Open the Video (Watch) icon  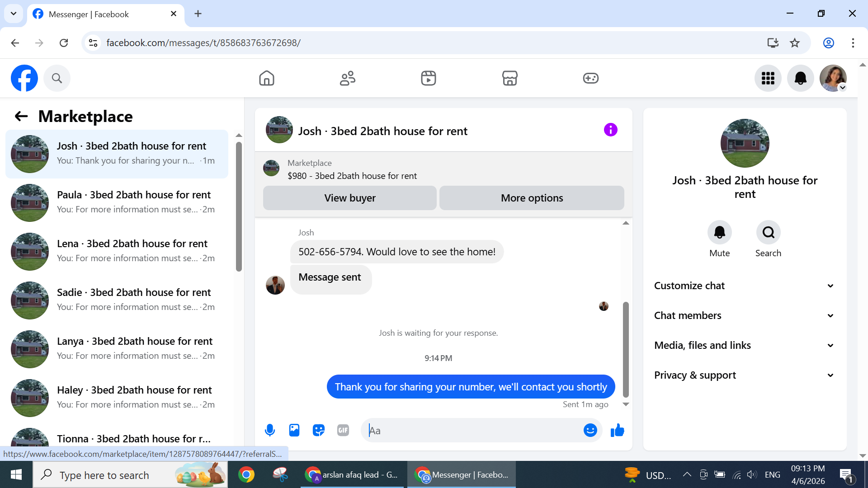[429, 78]
